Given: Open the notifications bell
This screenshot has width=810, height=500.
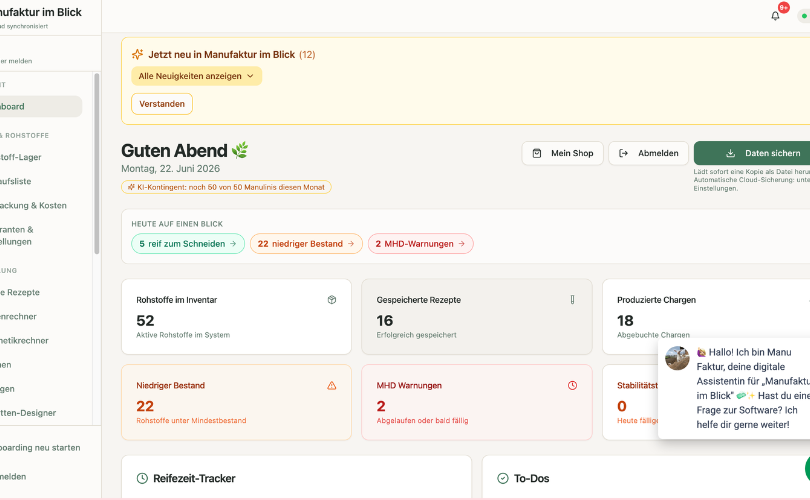Looking at the screenshot, I should click(775, 16).
